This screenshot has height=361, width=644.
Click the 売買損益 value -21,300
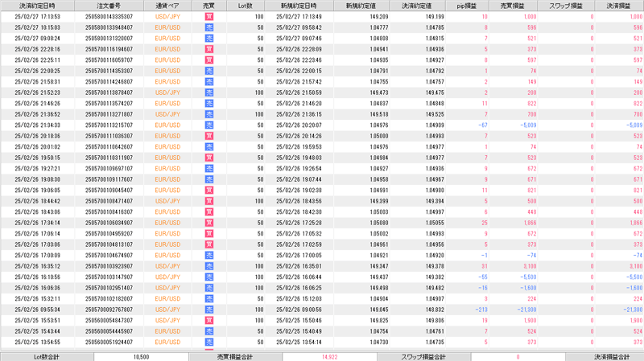526,310
